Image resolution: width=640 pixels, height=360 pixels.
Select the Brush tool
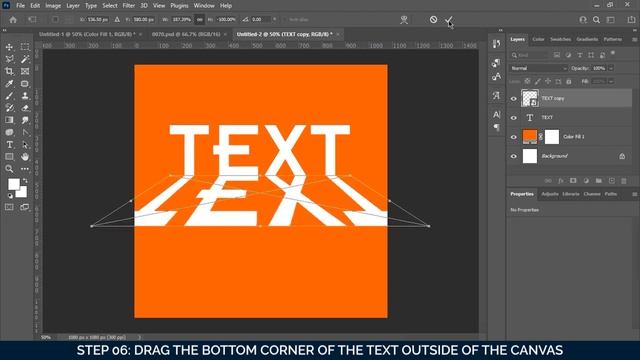(x=9, y=96)
